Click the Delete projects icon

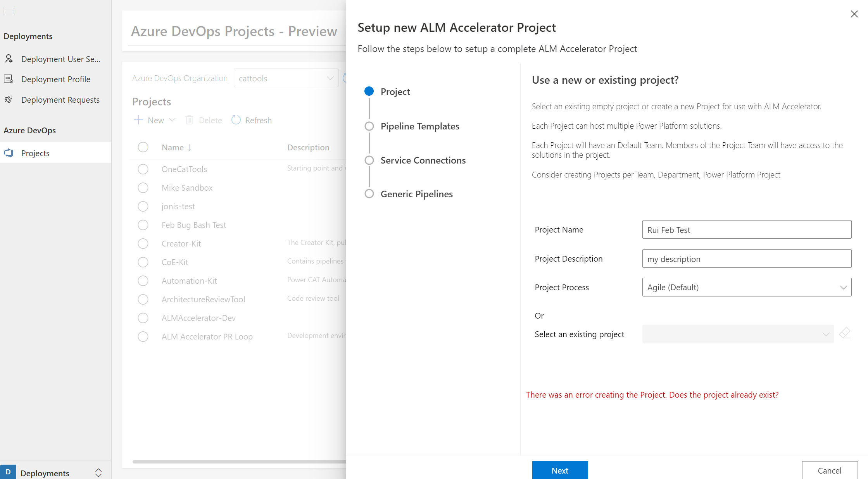(190, 120)
